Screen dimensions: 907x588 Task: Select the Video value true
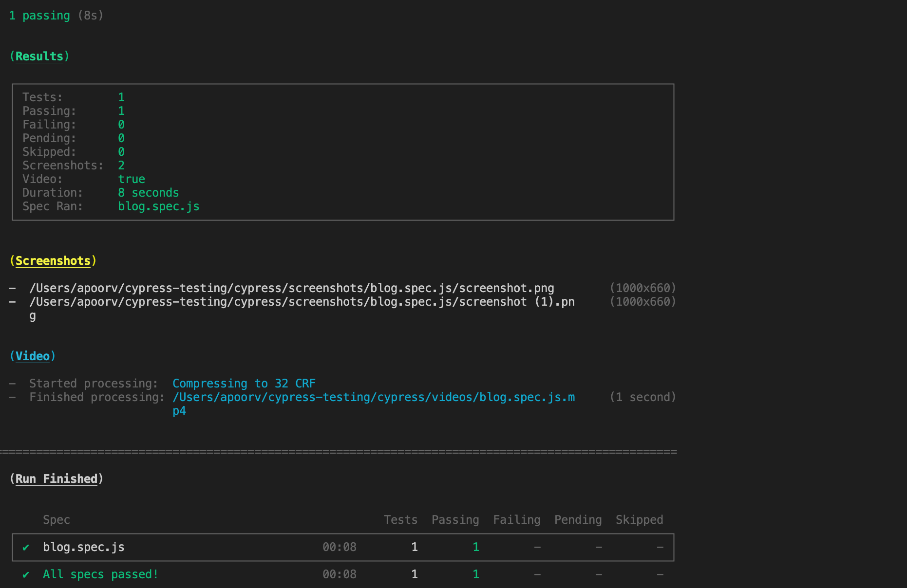pos(131,179)
